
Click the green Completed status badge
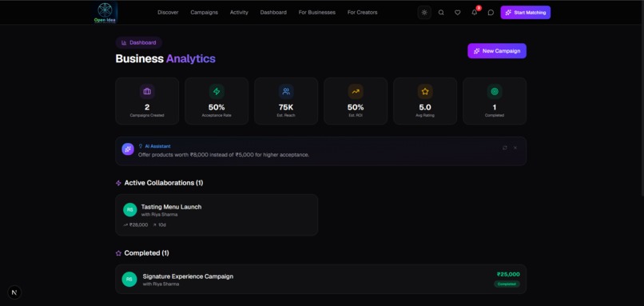pos(507,284)
